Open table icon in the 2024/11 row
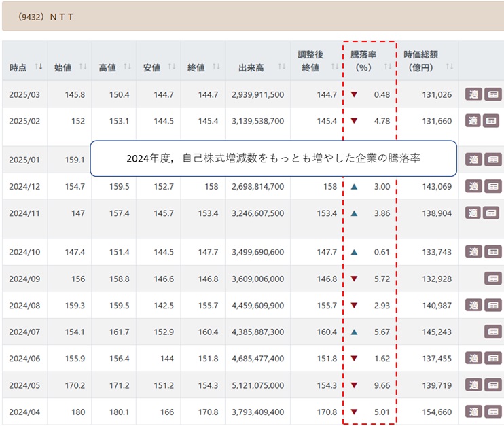The height and width of the screenshot is (426, 504). click(x=491, y=213)
